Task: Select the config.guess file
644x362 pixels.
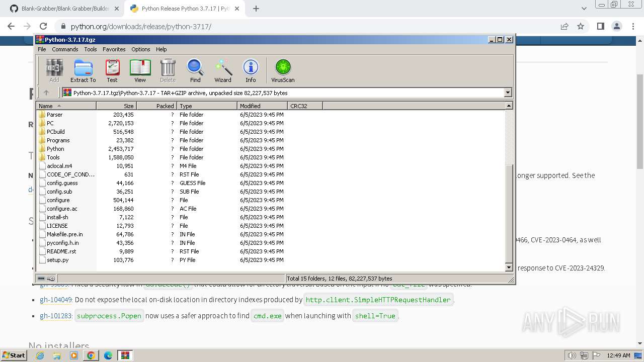Action: (62, 183)
